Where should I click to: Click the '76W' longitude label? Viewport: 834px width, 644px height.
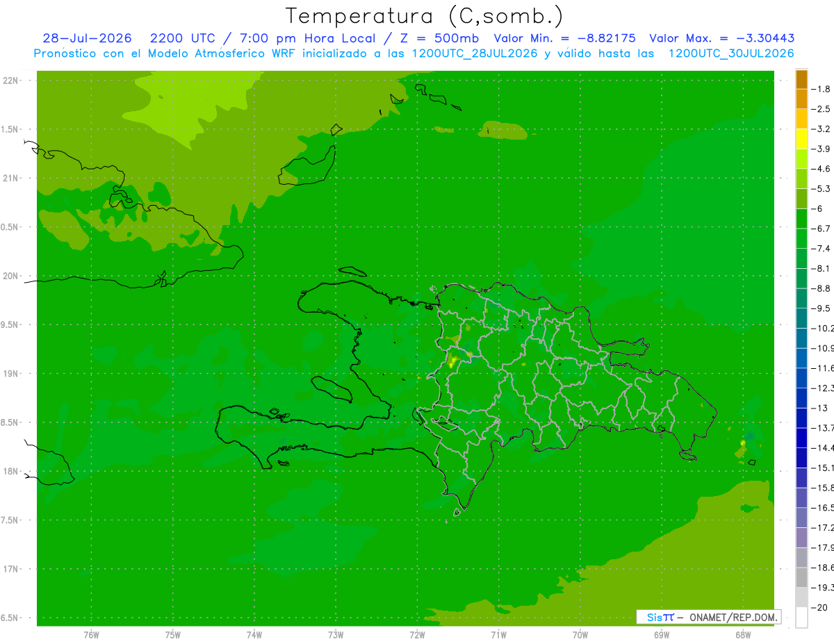coord(91,635)
